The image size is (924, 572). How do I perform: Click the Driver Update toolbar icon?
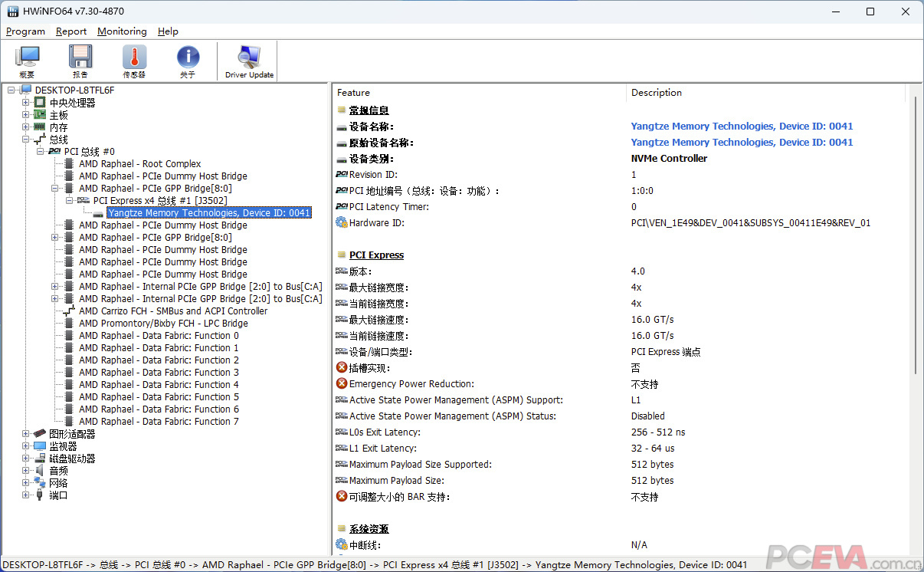248,60
